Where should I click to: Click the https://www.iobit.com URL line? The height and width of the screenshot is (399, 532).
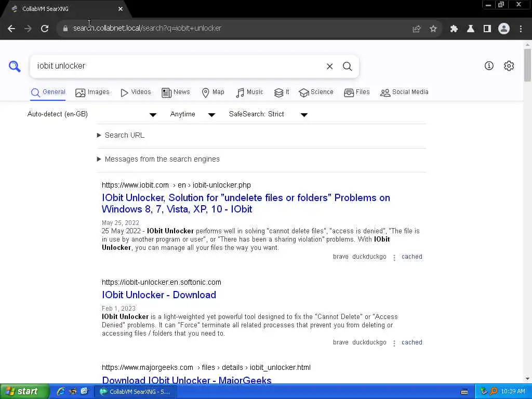tap(176, 185)
